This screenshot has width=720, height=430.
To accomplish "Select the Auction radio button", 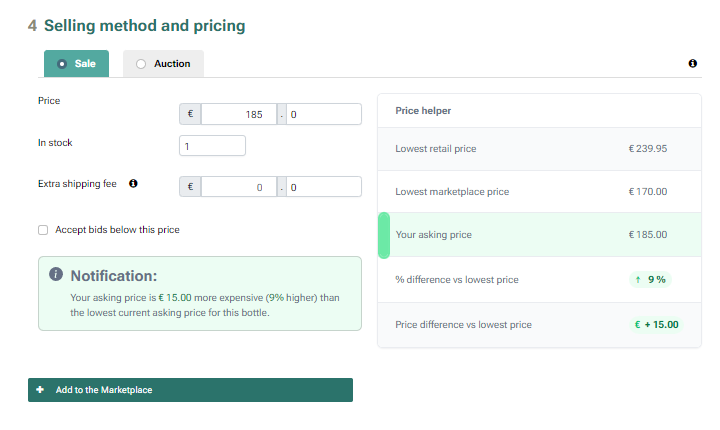I will click(141, 64).
